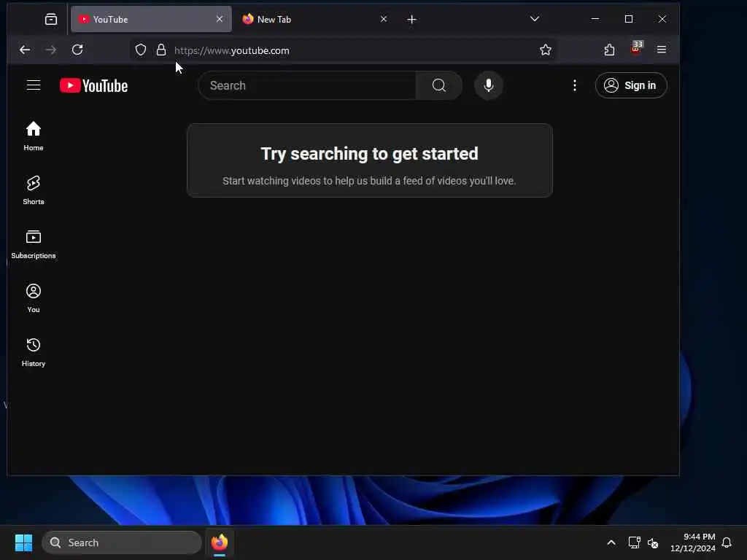Show hidden system tray icons
Image resolution: width=747 pixels, height=560 pixels.
611,542
